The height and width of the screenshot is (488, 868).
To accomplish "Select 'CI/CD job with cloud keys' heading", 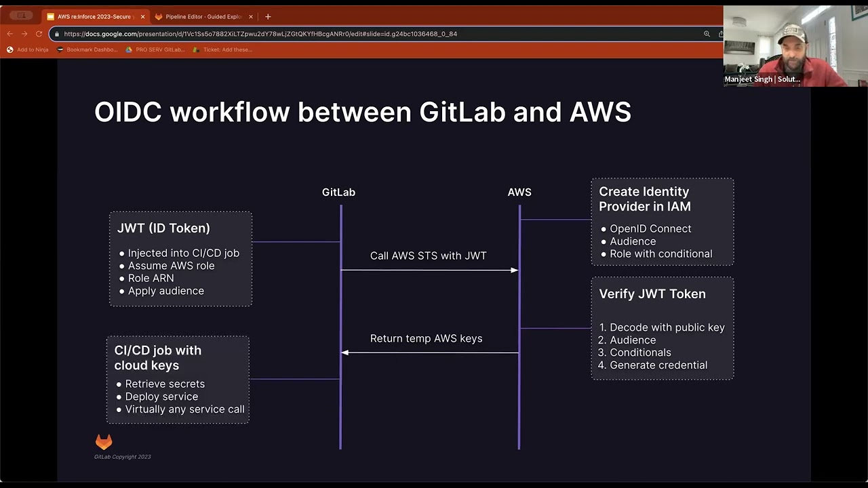I will pos(158,358).
